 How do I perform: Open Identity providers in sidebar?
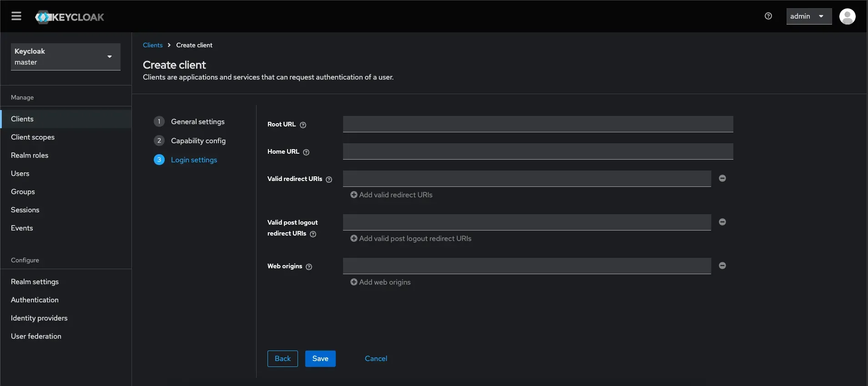coord(39,318)
